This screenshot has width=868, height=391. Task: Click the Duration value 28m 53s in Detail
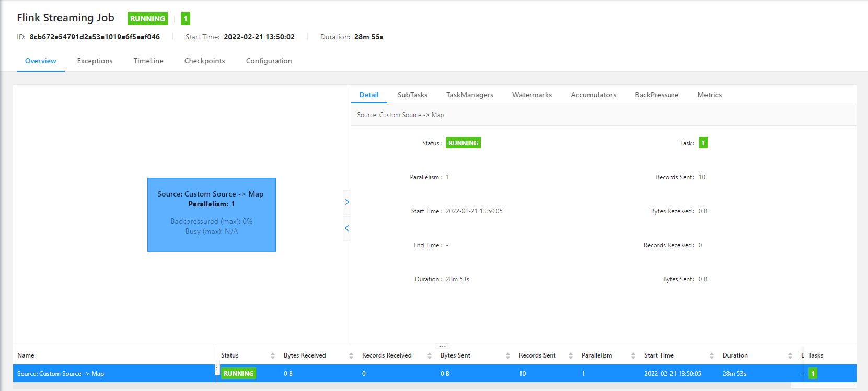click(457, 279)
